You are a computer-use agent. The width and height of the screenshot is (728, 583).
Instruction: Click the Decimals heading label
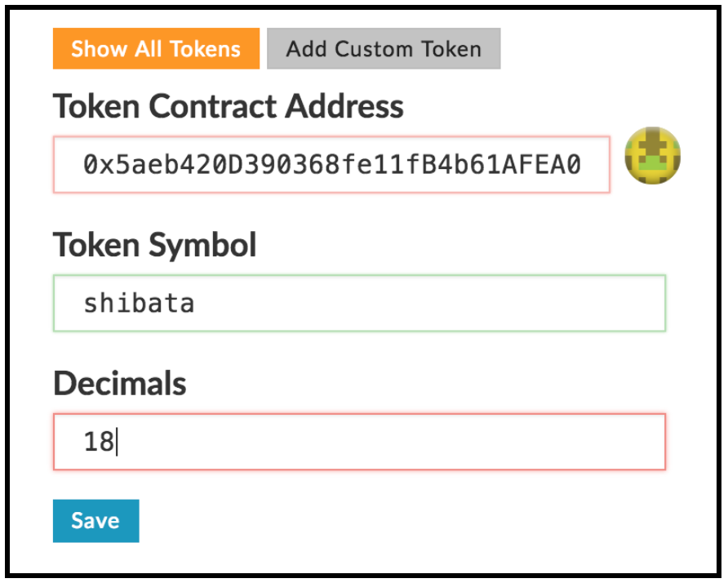[x=120, y=383]
